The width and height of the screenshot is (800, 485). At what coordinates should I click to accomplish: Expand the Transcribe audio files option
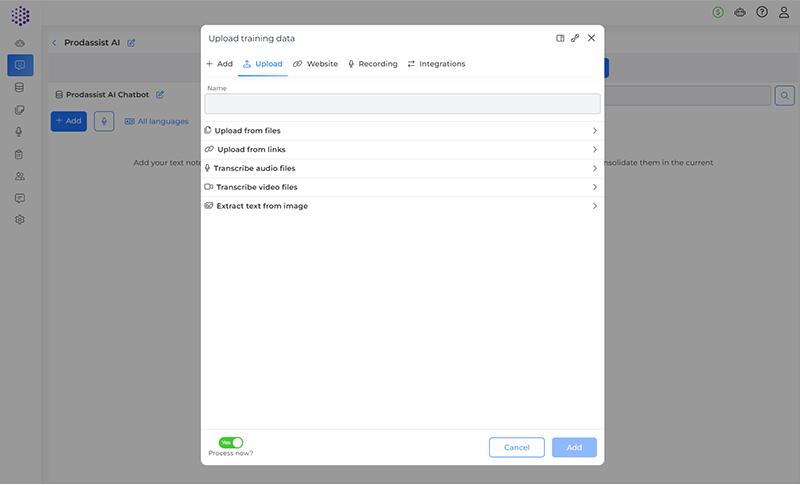(402, 168)
